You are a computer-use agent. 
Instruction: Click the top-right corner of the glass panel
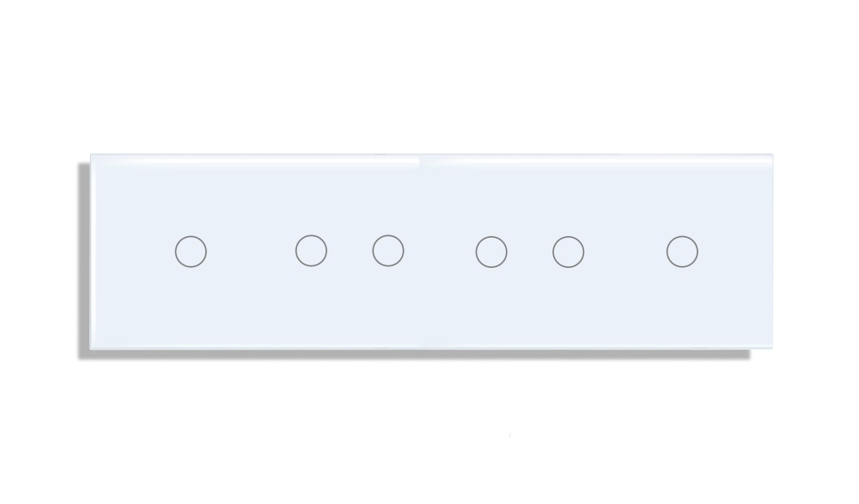[771, 155]
